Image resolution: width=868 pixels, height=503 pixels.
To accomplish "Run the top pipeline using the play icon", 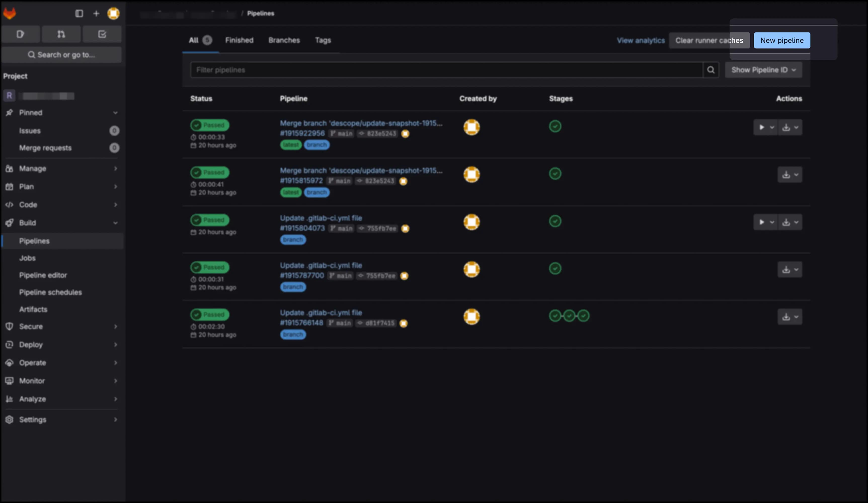I will (762, 127).
